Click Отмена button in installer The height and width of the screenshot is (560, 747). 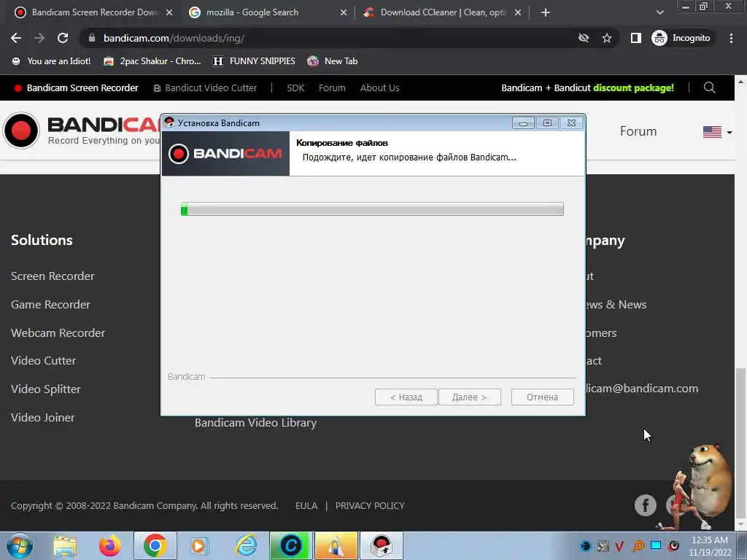(542, 397)
